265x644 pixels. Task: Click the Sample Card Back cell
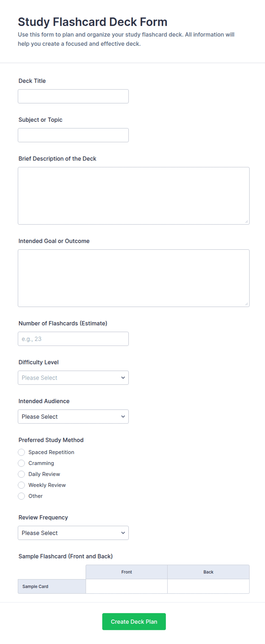(x=208, y=586)
